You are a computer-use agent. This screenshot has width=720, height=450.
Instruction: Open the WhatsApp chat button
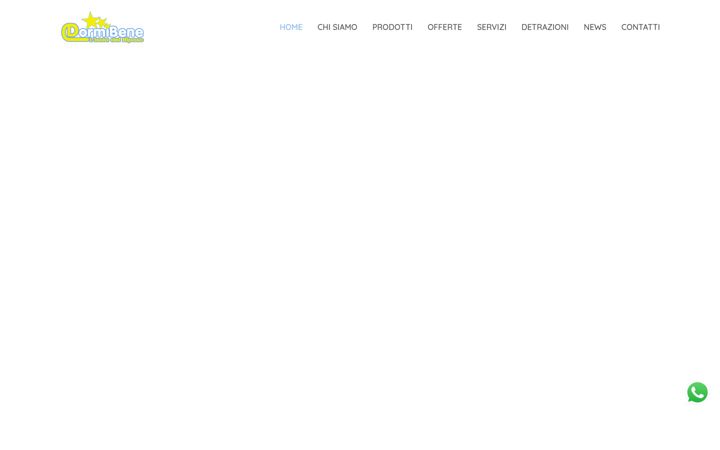(x=697, y=393)
